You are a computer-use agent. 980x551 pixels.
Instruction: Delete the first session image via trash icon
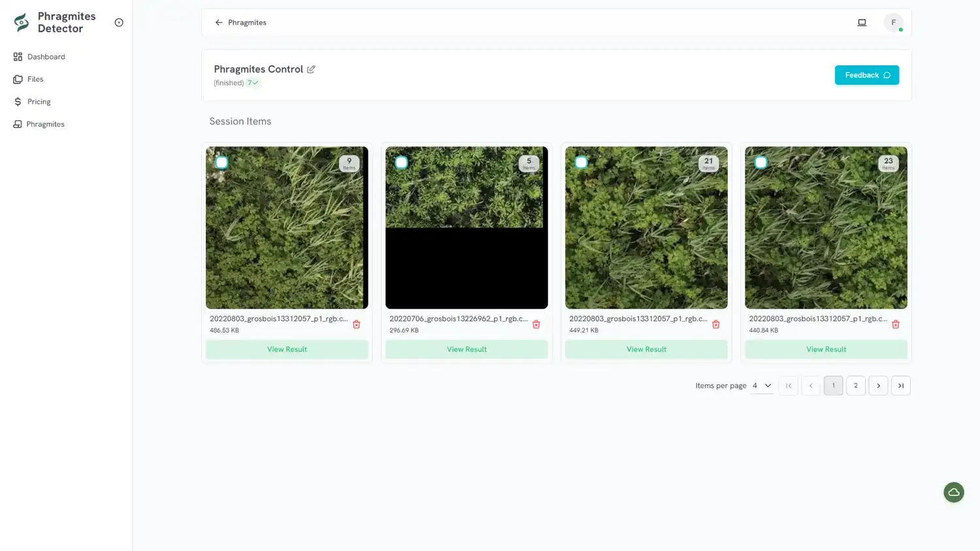357,324
